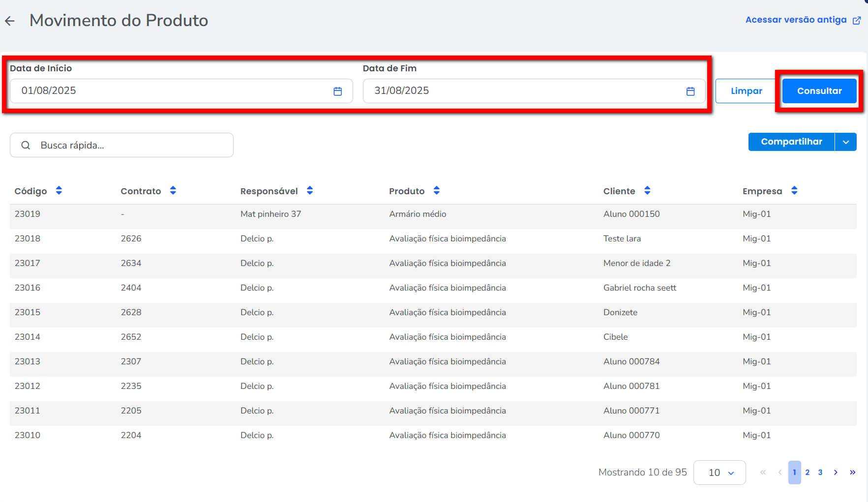Open calendar picker for Data de Fim

tap(690, 91)
